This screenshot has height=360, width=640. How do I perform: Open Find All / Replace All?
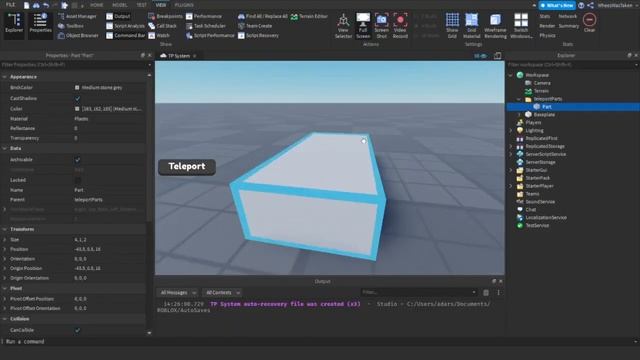pos(263,16)
